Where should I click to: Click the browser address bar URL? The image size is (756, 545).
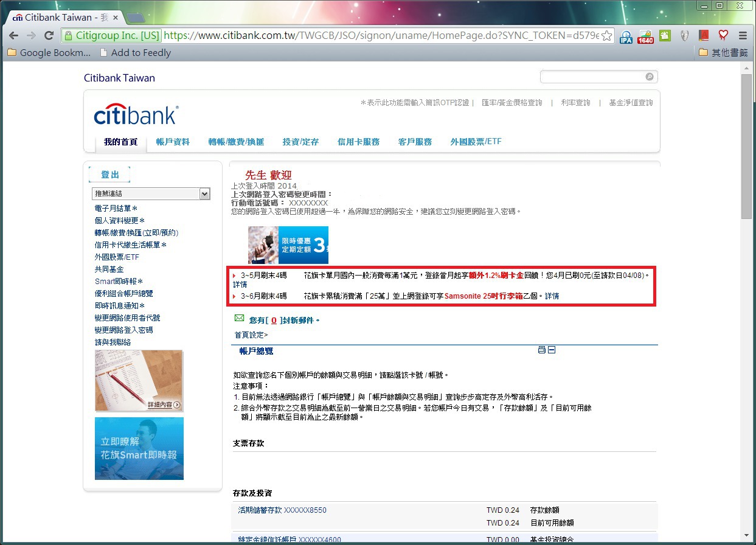point(381,36)
